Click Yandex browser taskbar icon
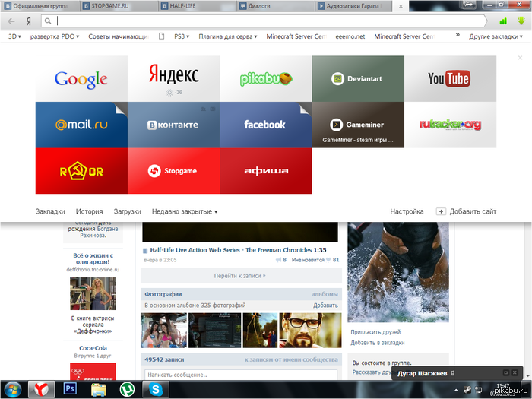 click(x=41, y=389)
